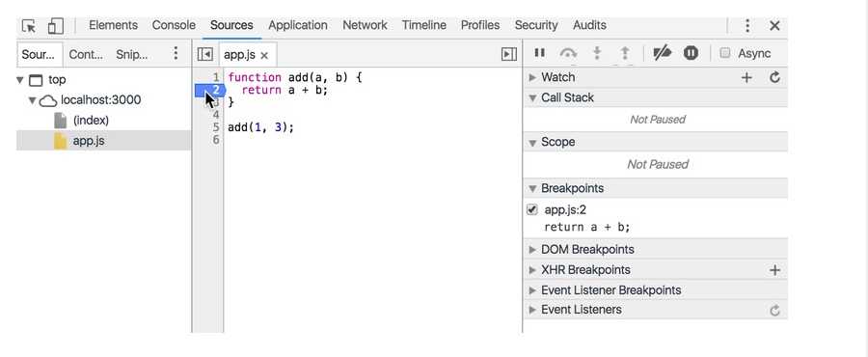Add a watch expression with plus icon
The image size is (868, 357).
(746, 77)
